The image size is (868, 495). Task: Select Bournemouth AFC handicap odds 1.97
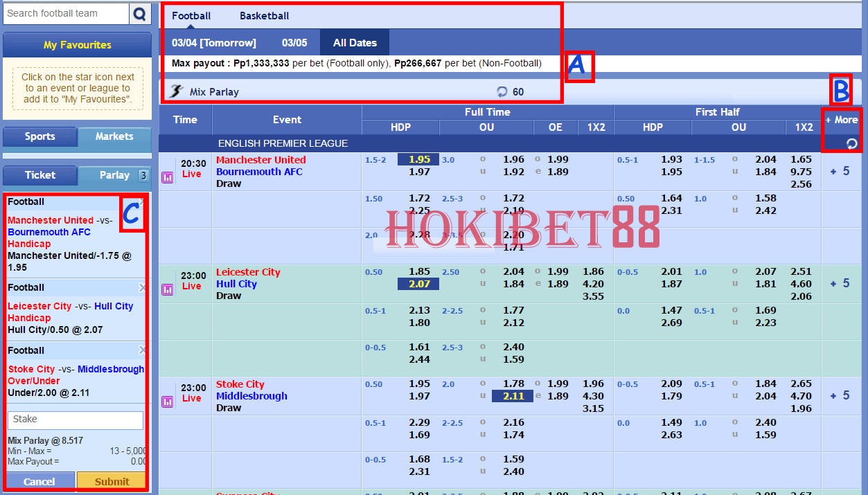(419, 172)
